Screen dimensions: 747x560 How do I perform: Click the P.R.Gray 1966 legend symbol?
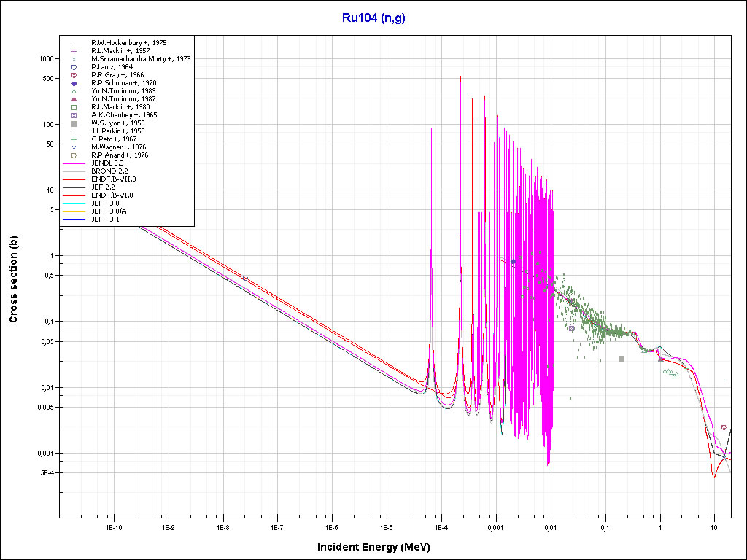click(74, 75)
